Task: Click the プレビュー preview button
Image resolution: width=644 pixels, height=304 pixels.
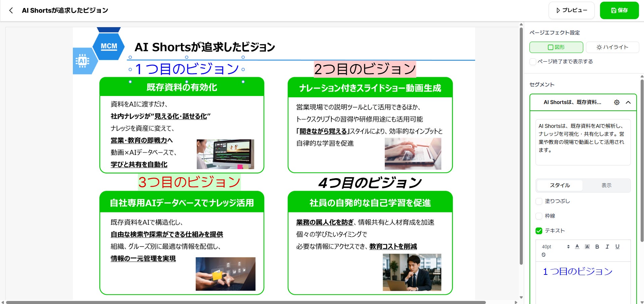Action: (x=571, y=10)
